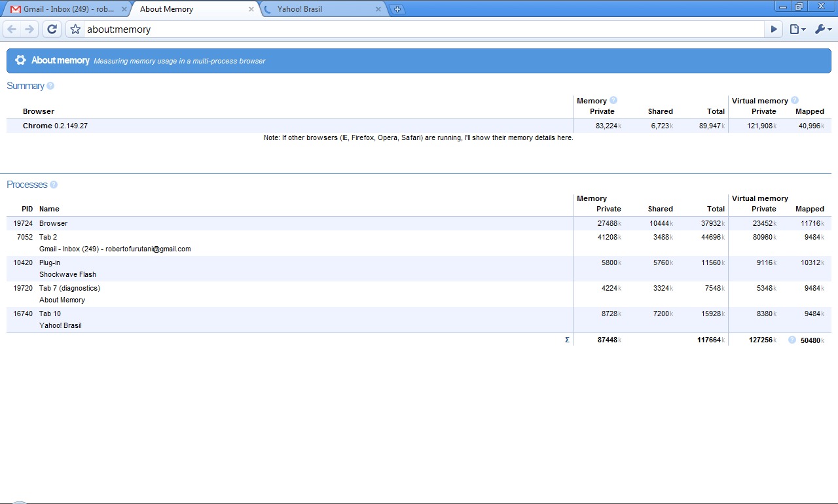
Task: Click the Gmail - Inbox (249) process description
Action: coord(115,249)
